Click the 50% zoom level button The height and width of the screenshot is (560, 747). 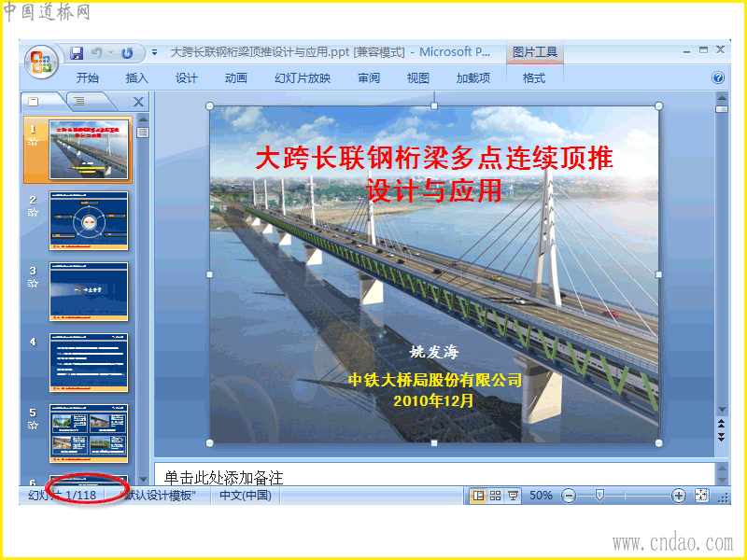(x=542, y=496)
